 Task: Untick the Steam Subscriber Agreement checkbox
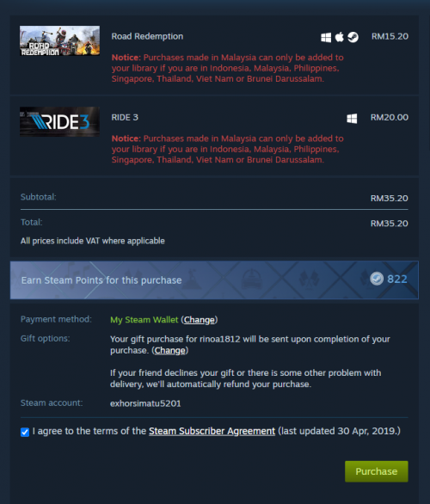pyautogui.click(x=25, y=432)
